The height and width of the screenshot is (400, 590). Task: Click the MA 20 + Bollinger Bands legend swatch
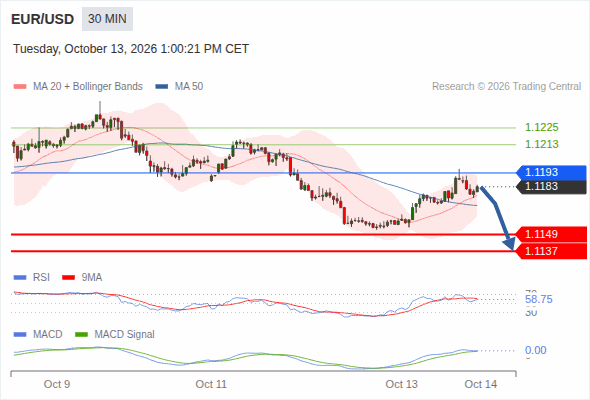coord(20,87)
